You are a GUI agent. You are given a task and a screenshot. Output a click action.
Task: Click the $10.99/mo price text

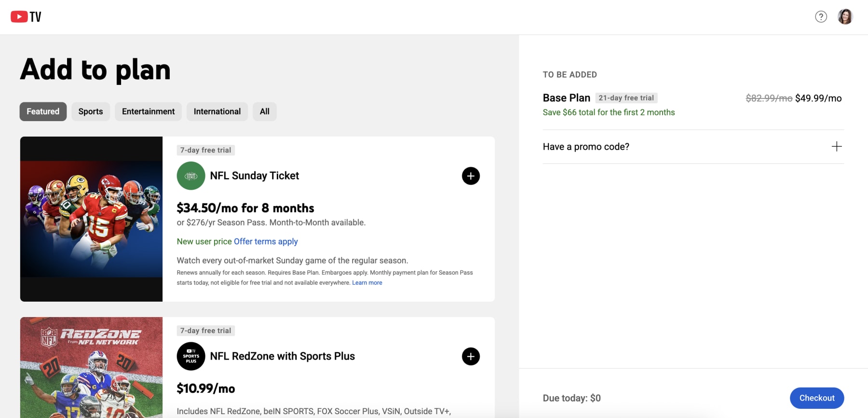(206, 389)
